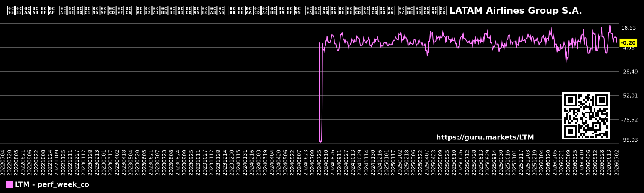
Task: Click the 20240810 date label on x-axis
Action: pos(326,162)
